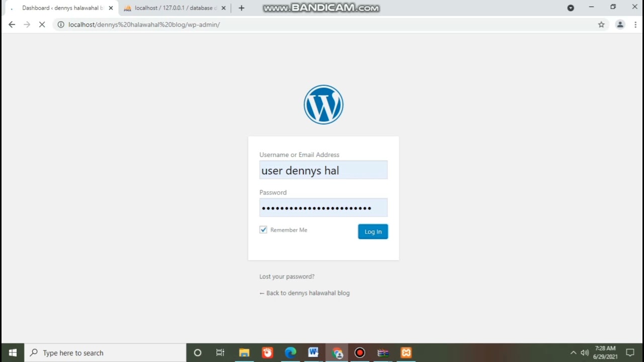
Task: Open Task View on the taskbar
Action: coord(220,353)
